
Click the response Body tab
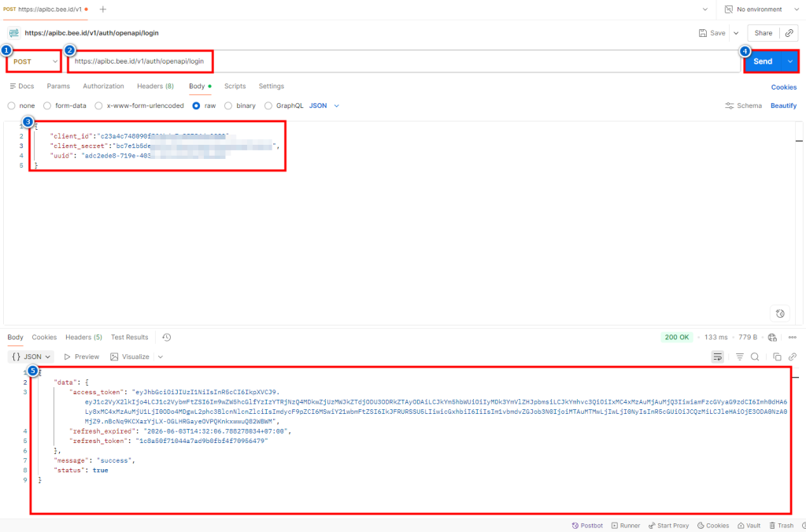click(16, 337)
